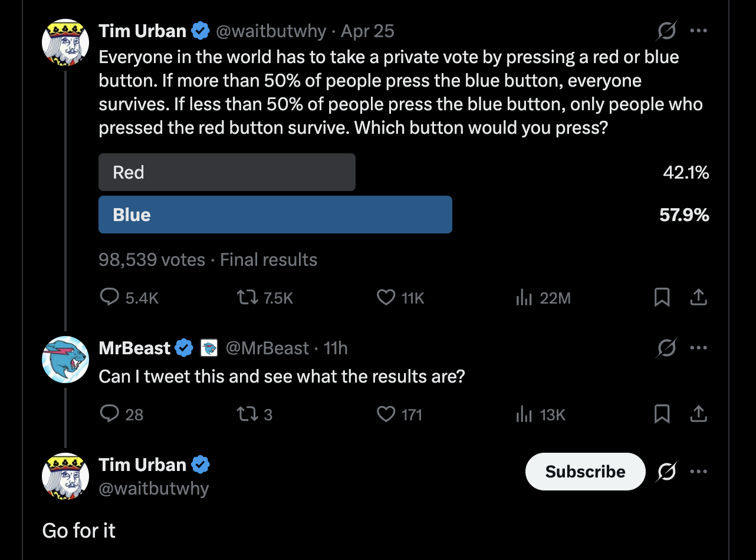Expand more options on "Go for it" tweet
The image size is (756, 560).
pos(698,472)
